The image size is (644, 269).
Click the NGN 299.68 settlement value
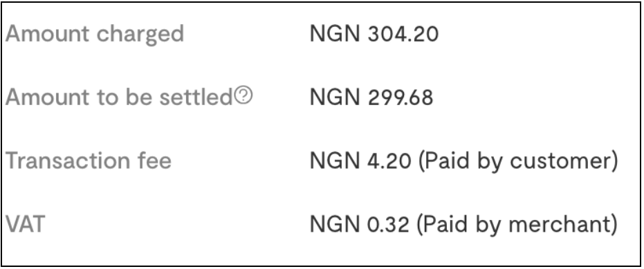click(x=371, y=98)
